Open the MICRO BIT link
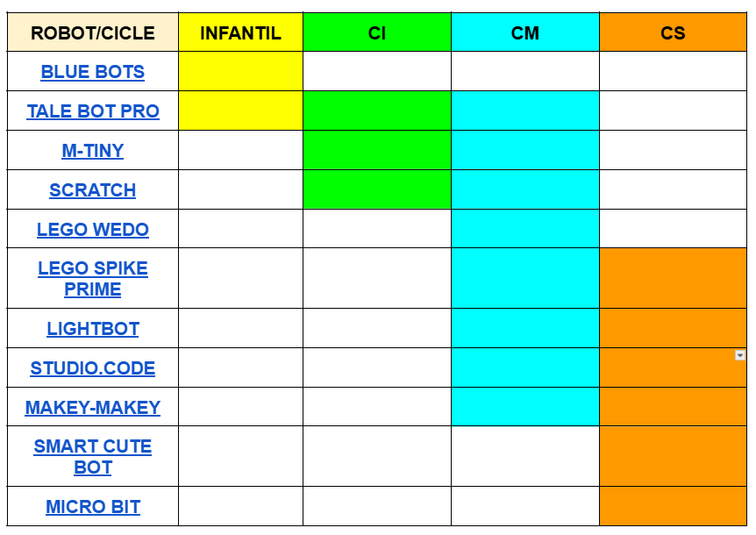 coord(92,507)
